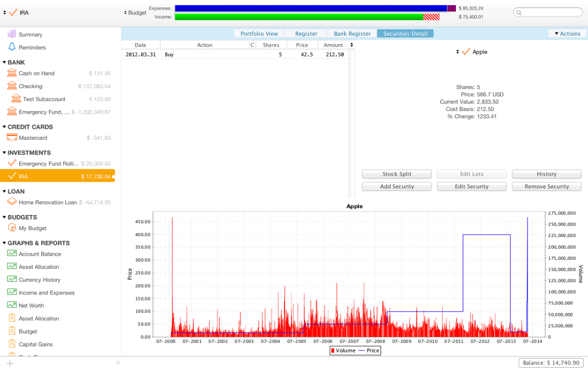Collapse the BUDGETS section

click(4, 217)
